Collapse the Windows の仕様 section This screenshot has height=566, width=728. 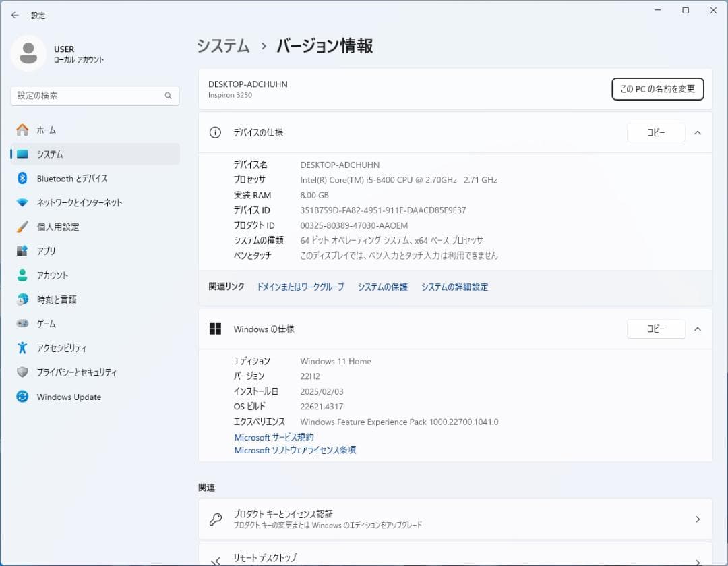tap(698, 329)
